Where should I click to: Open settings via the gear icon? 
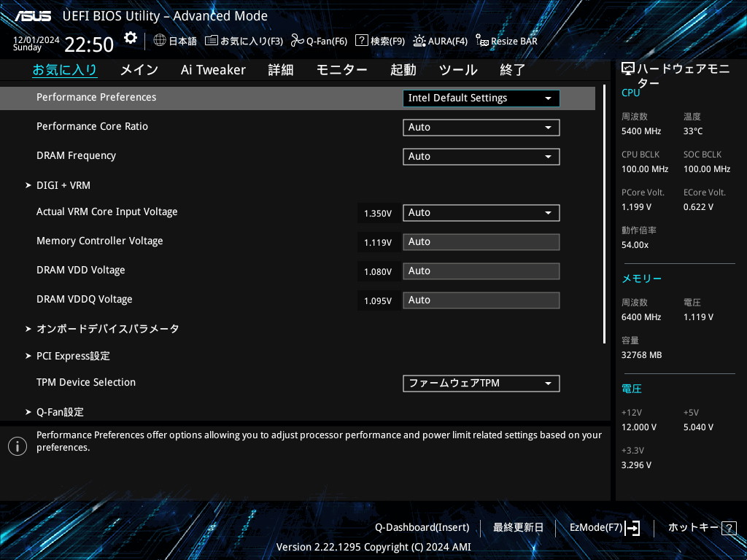[x=131, y=38]
